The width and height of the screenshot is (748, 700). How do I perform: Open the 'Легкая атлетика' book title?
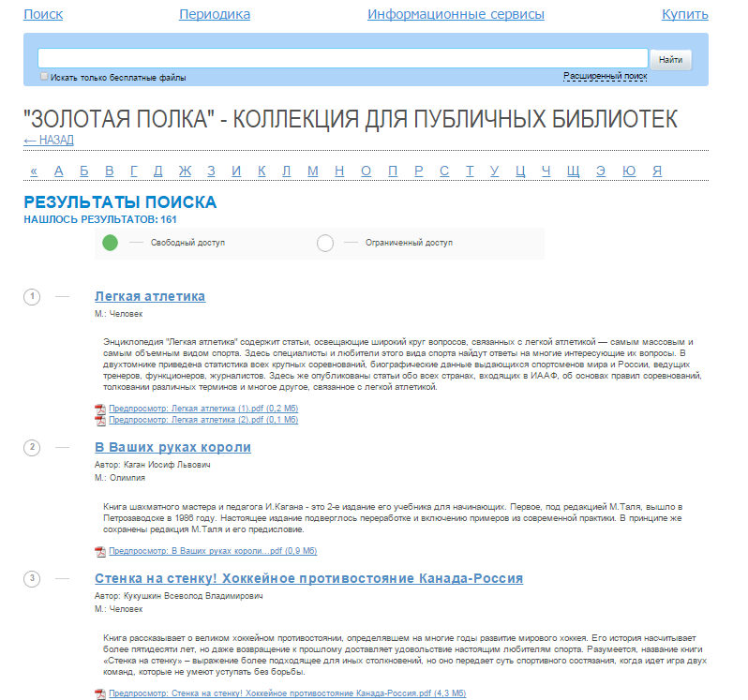pyautogui.click(x=150, y=296)
